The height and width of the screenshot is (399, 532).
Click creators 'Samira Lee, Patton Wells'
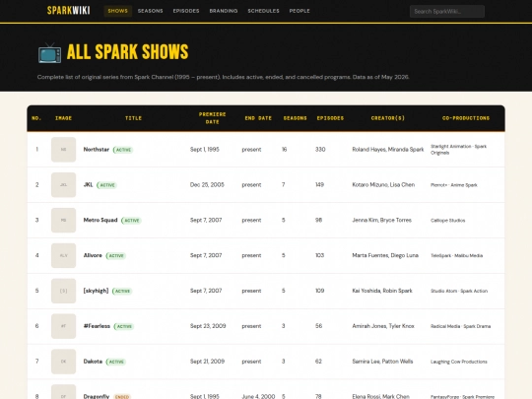[382, 361]
